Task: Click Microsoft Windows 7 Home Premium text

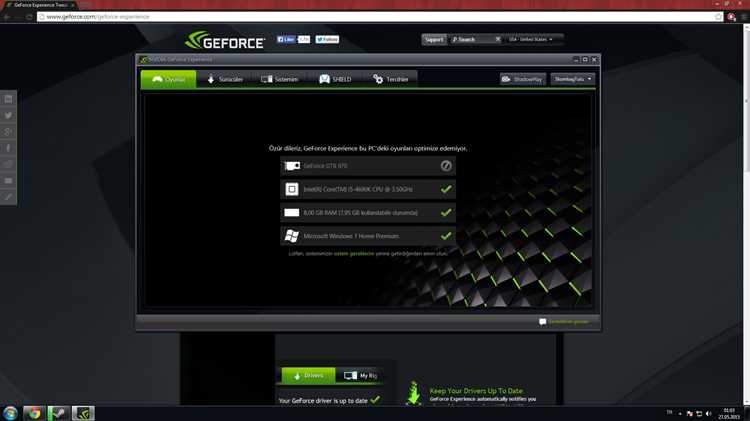Action: 351,236
